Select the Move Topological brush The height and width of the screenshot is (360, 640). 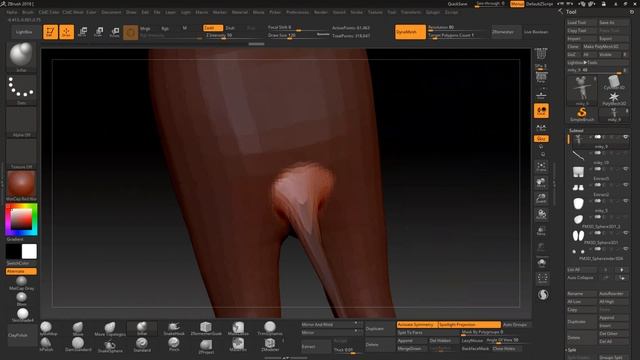110,328
